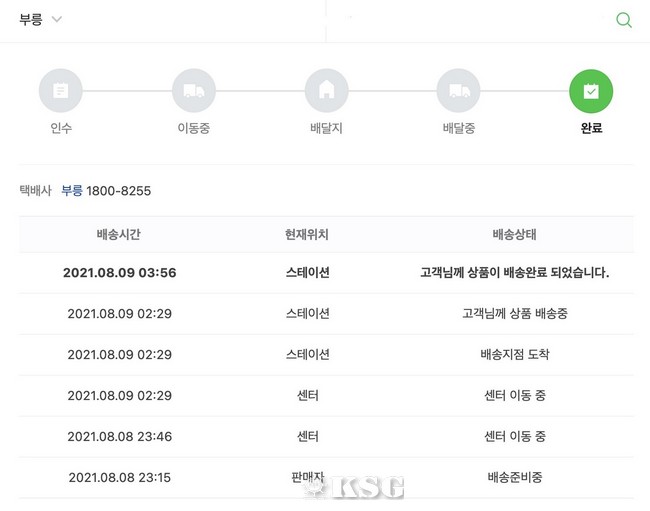
Task: Click the green search magnifier icon
Action: click(x=624, y=20)
